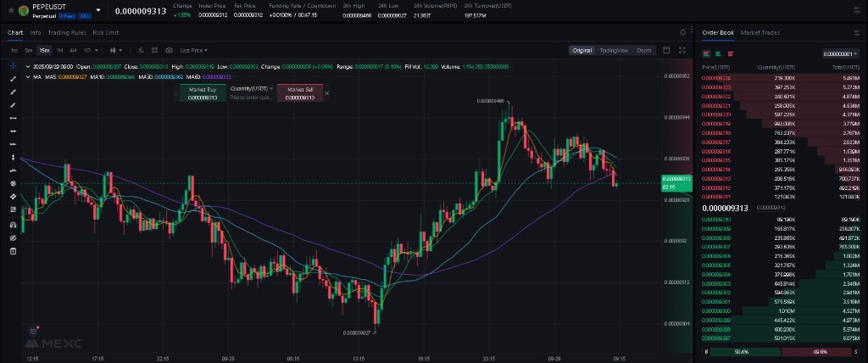Switch chart view to Depth
The image size is (868, 363).
pyautogui.click(x=644, y=51)
